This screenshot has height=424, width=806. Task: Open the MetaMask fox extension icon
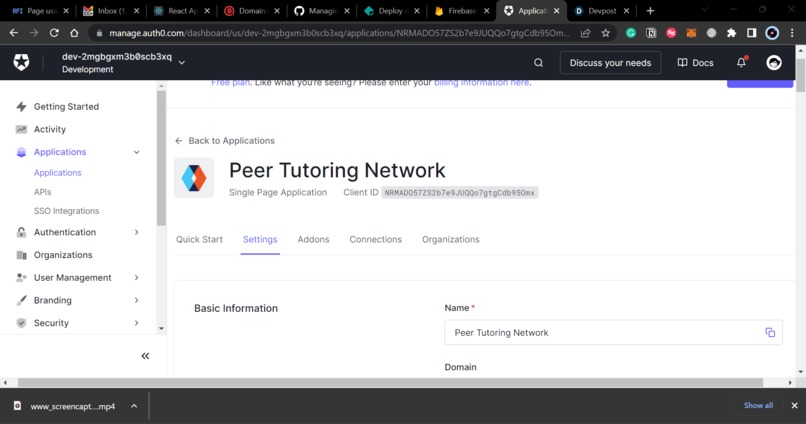coord(691,33)
